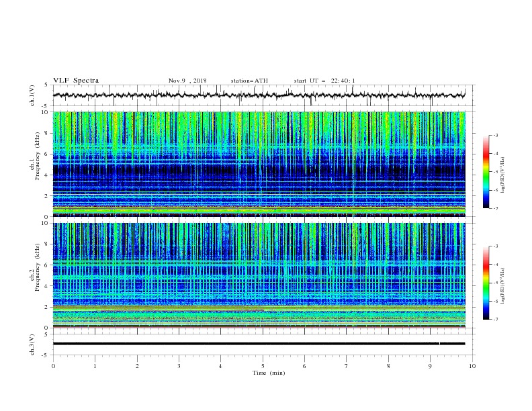
Task: Click the "Time (min)" axis label
Action: (269, 373)
